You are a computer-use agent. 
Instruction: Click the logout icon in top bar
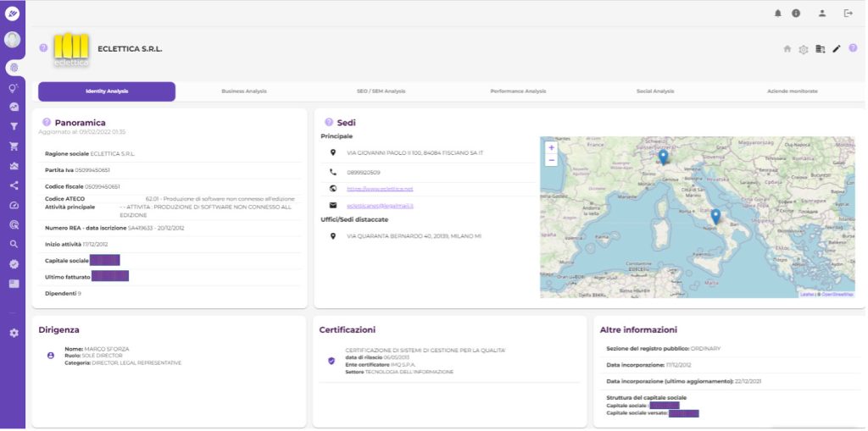coord(848,13)
